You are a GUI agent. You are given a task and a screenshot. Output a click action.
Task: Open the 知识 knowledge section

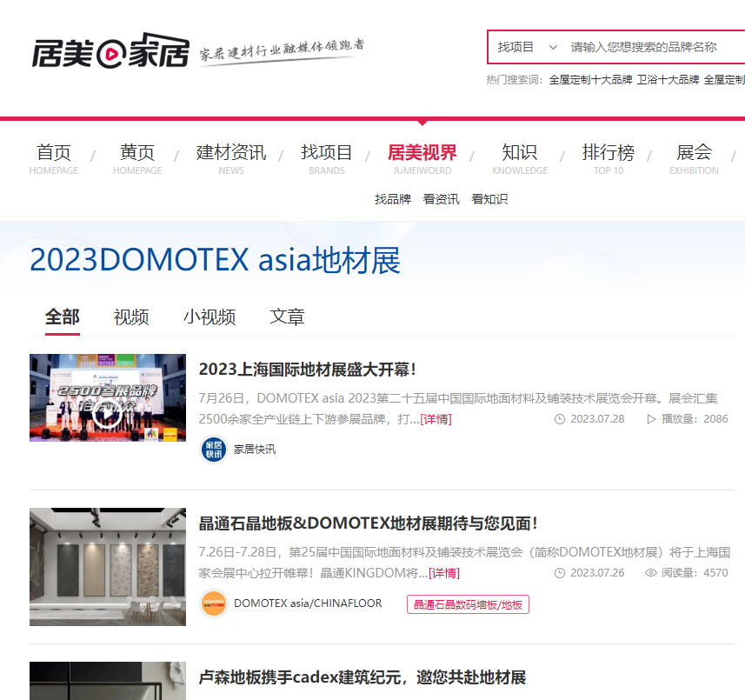[x=520, y=159]
